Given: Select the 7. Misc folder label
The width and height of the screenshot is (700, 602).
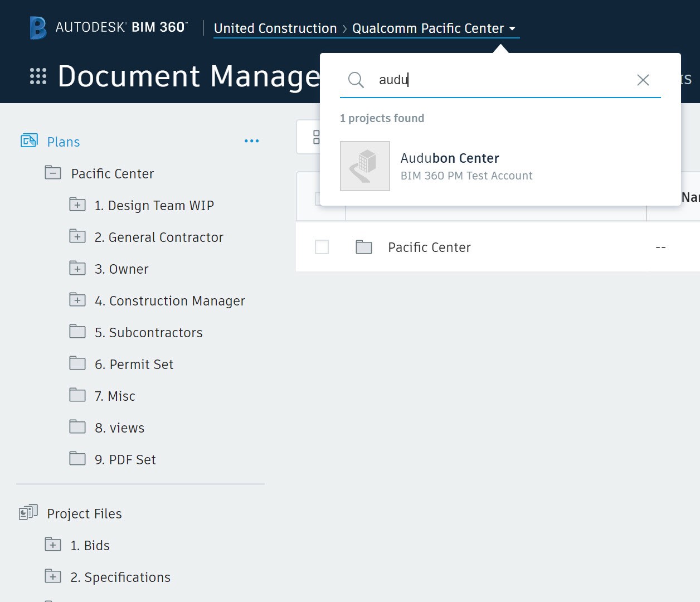Looking at the screenshot, I should pyautogui.click(x=115, y=396).
